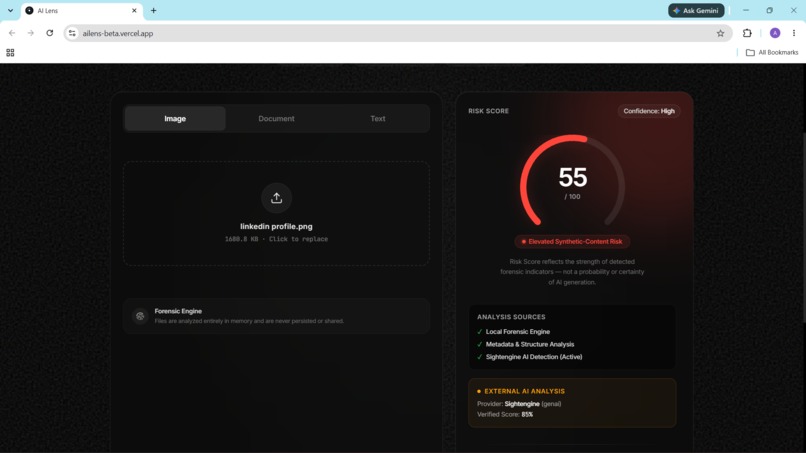806x453 pixels.
Task: Click the EXTERNAL AI ANALYSIS heading
Action: pyautogui.click(x=524, y=391)
